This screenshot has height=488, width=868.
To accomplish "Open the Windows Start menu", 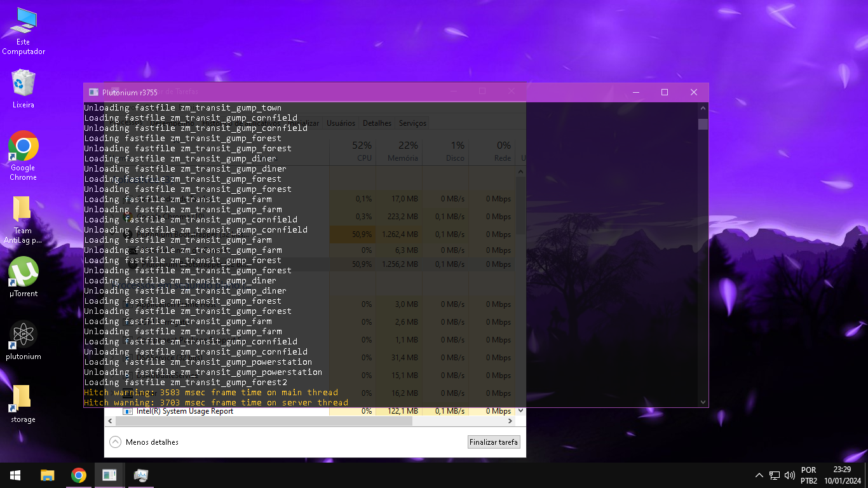I will pyautogui.click(x=15, y=475).
